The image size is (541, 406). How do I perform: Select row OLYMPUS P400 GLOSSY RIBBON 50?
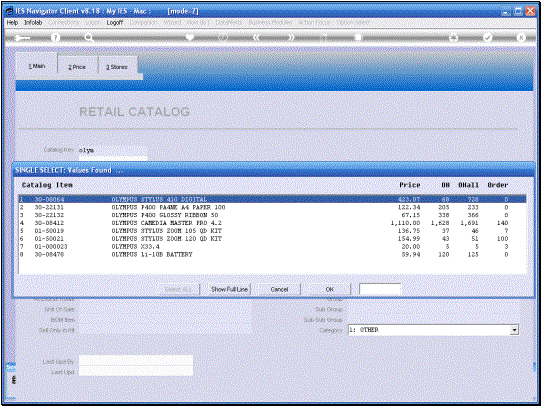[272, 215]
